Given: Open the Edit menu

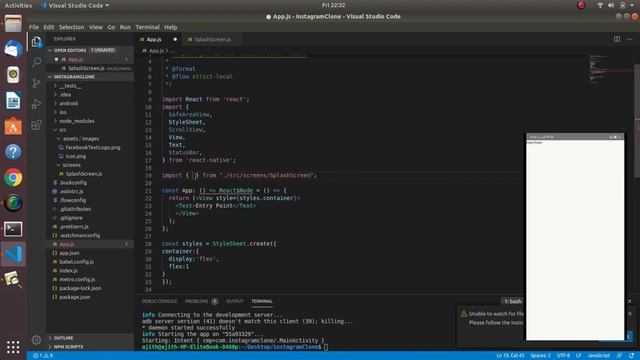Looking at the screenshot, I should [x=49, y=27].
